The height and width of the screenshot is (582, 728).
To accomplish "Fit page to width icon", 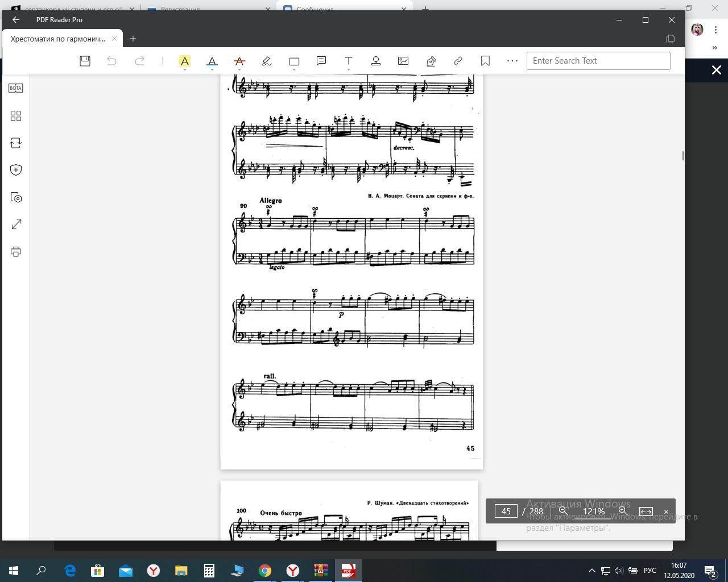I will coord(646,511).
